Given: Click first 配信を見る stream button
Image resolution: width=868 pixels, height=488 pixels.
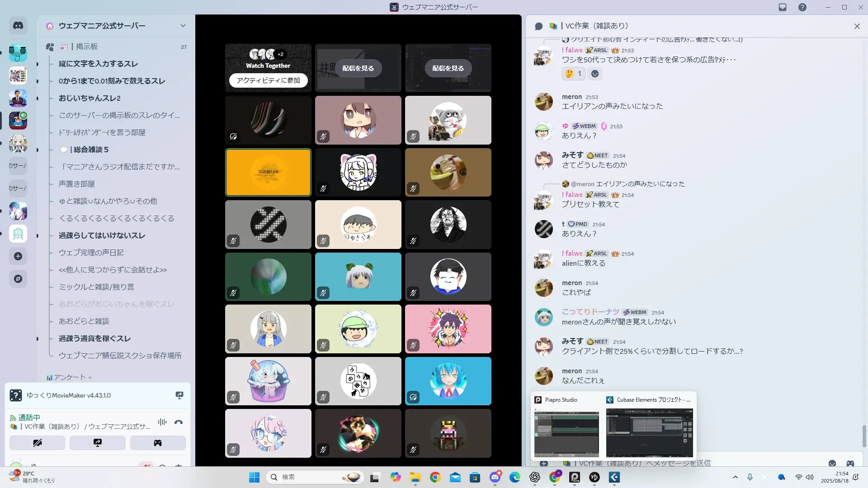Looking at the screenshot, I should point(358,68).
